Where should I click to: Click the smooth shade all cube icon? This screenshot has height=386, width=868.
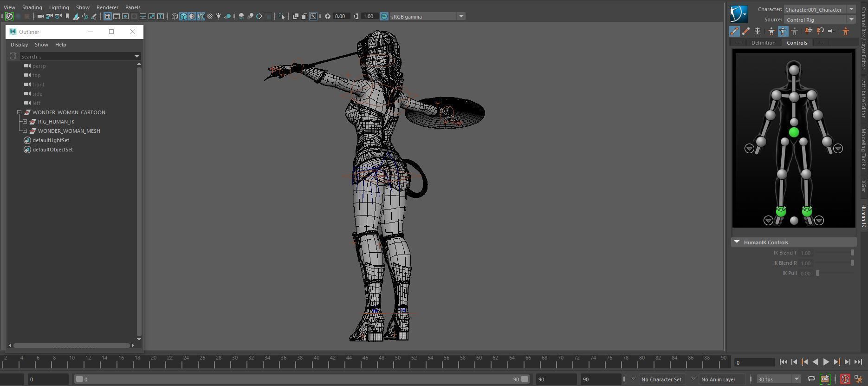coord(183,16)
